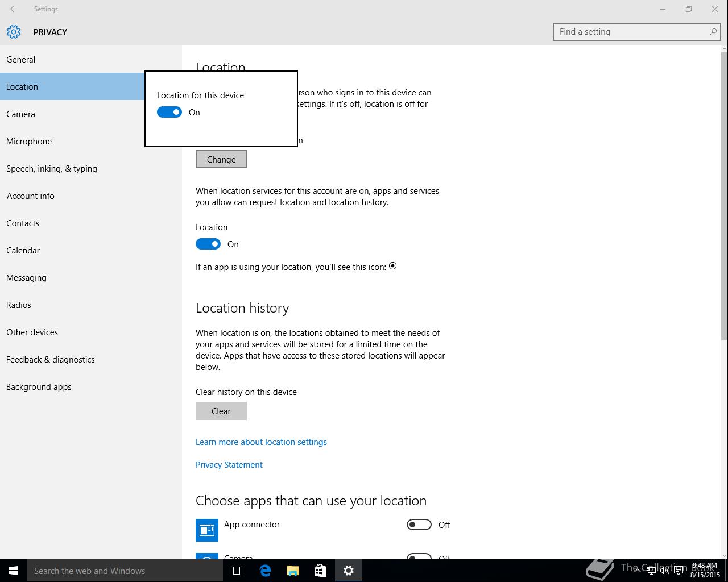The width and height of the screenshot is (728, 582).
Task: Open Account info privacy settings
Action: pos(91,196)
